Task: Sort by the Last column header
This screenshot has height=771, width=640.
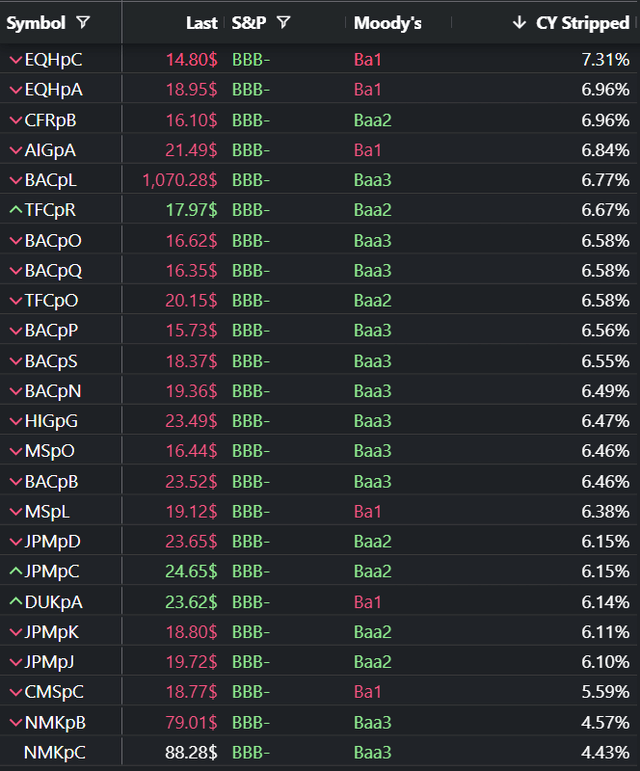Action: [x=201, y=22]
